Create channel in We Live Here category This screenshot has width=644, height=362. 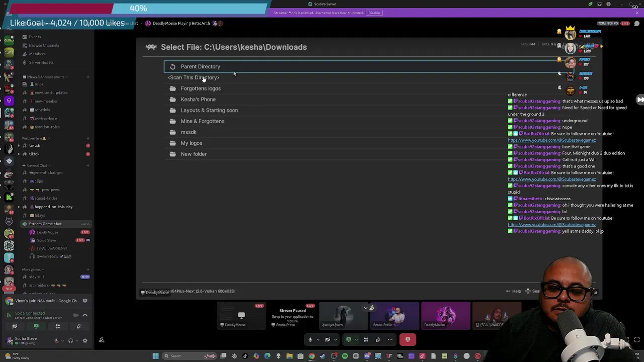(88, 138)
